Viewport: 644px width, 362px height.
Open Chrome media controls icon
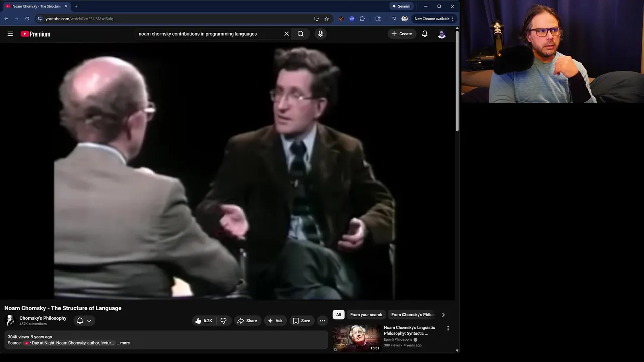394,19
